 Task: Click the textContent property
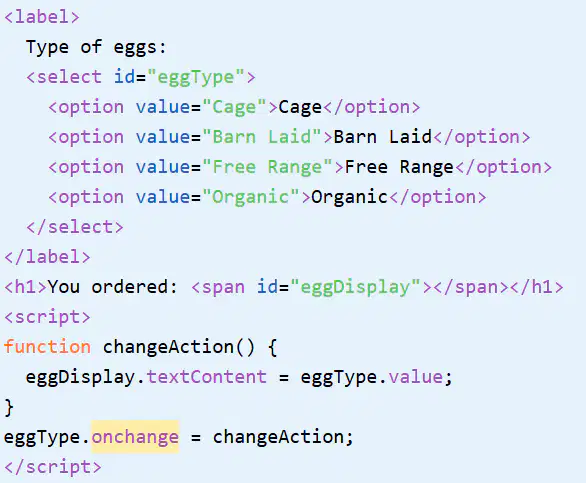click(x=207, y=377)
